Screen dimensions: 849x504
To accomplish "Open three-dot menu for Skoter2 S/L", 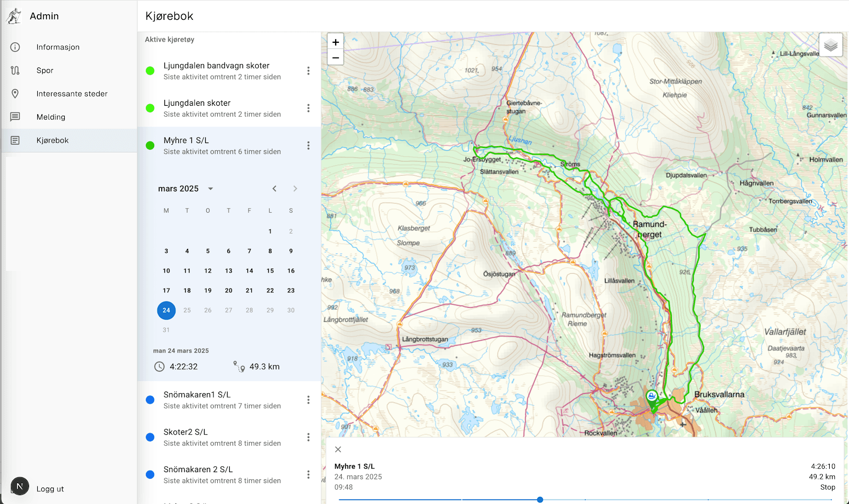I will click(x=308, y=437).
